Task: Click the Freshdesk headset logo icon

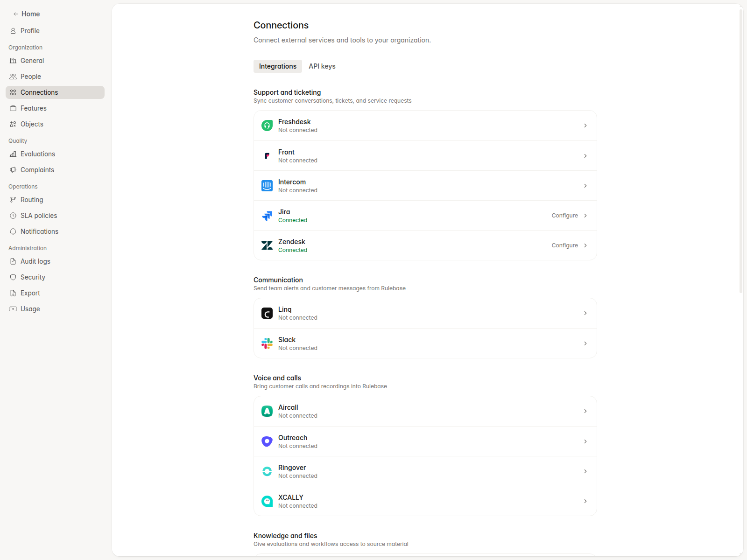Action: (267, 126)
